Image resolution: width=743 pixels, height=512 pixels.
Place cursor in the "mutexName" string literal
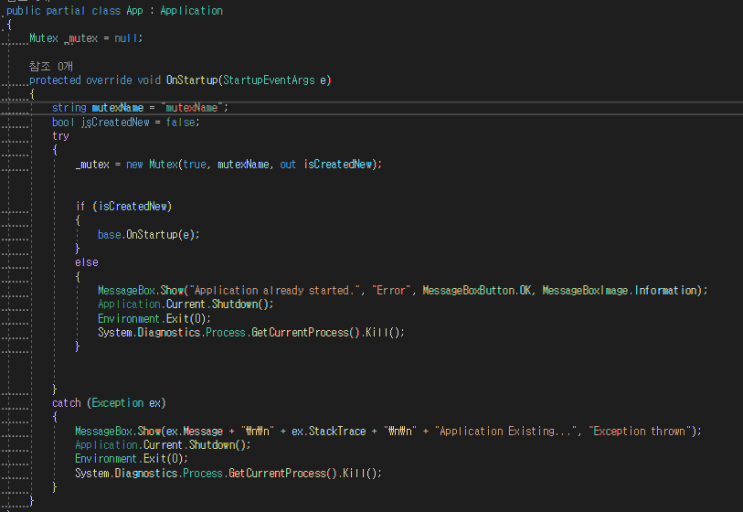pos(191,108)
